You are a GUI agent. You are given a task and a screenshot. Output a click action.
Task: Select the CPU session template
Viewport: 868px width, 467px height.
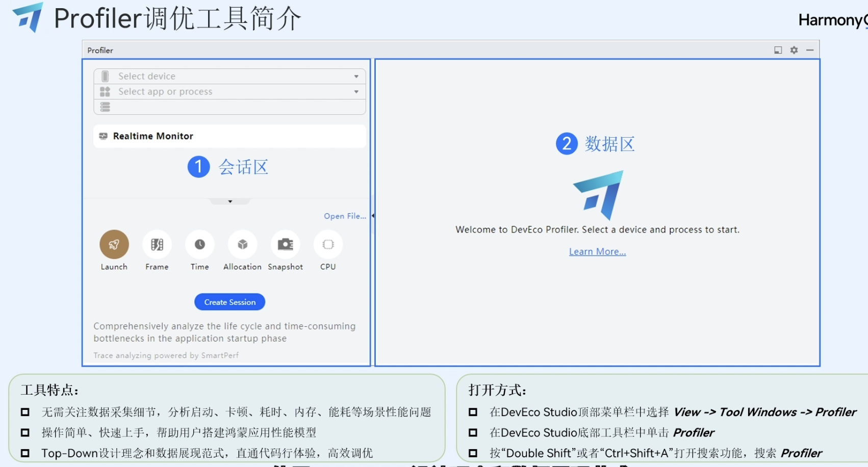(328, 245)
